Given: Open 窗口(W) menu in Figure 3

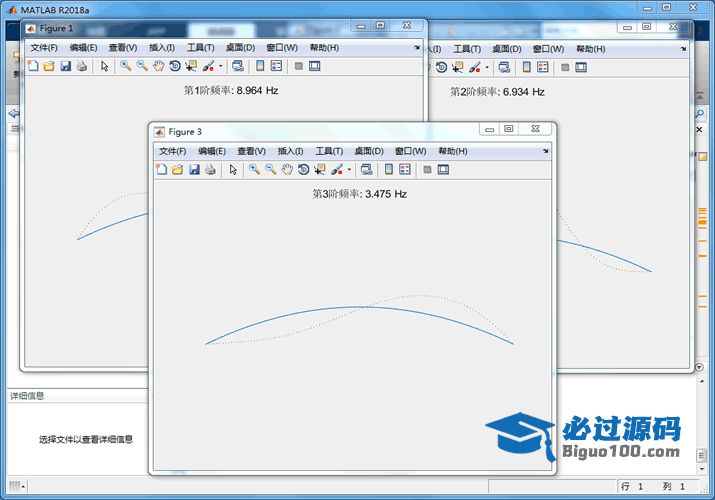Looking at the screenshot, I should point(410,151).
